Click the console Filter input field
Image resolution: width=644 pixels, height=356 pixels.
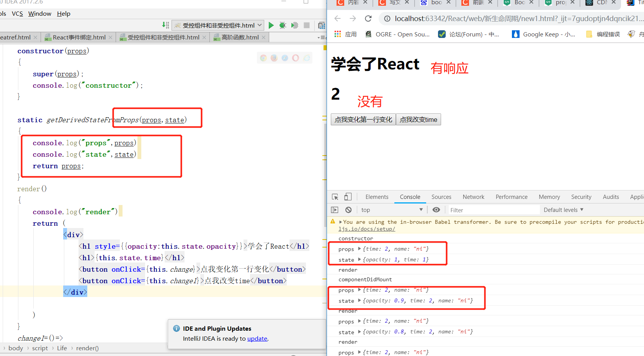click(494, 210)
